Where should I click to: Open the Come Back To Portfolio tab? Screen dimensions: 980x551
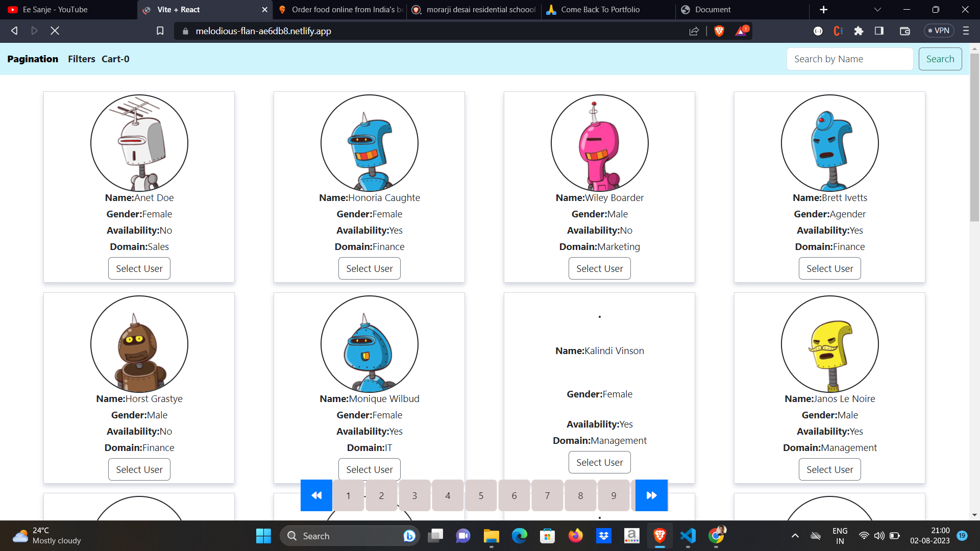click(600, 9)
